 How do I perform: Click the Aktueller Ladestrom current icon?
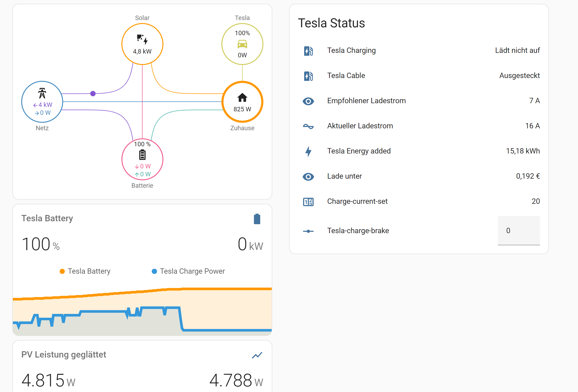(x=308, y=126)
